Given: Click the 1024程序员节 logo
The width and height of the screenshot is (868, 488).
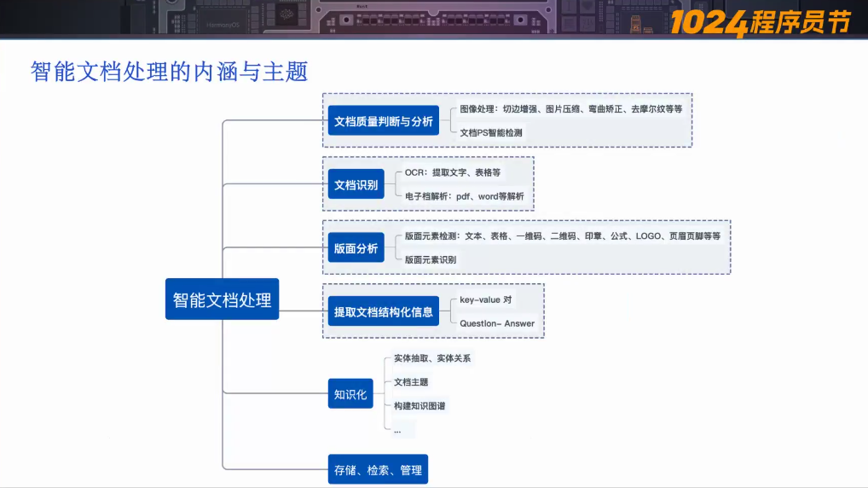Looking at the screenshot, I should tap(760, 23).
